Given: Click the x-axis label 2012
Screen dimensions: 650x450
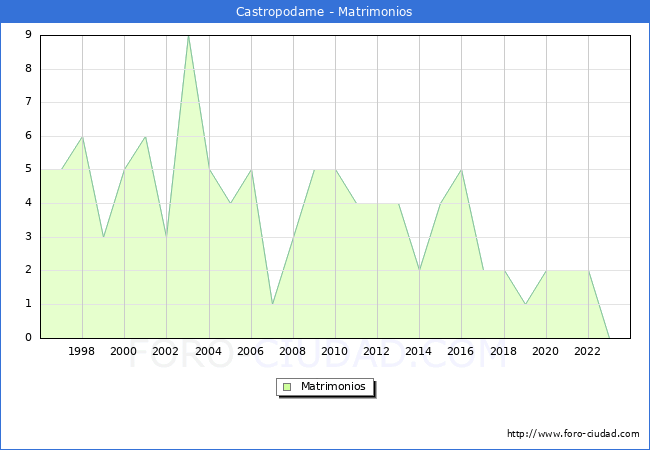Looking at the screenshot, I should pos(376,351).
